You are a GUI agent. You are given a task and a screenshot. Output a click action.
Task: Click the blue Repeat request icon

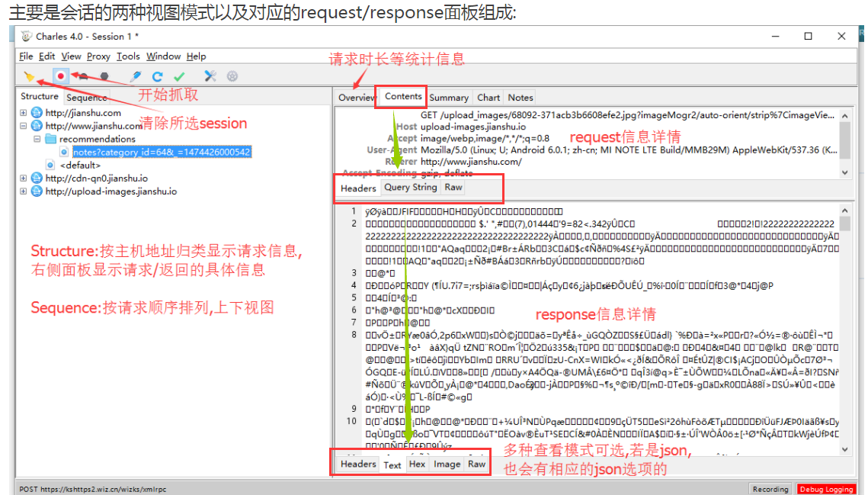[157, 76]
